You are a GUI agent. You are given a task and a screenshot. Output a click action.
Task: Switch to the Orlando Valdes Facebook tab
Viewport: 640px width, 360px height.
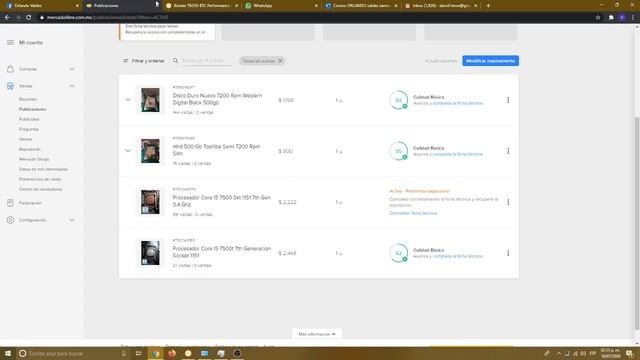tap(42, 6)
